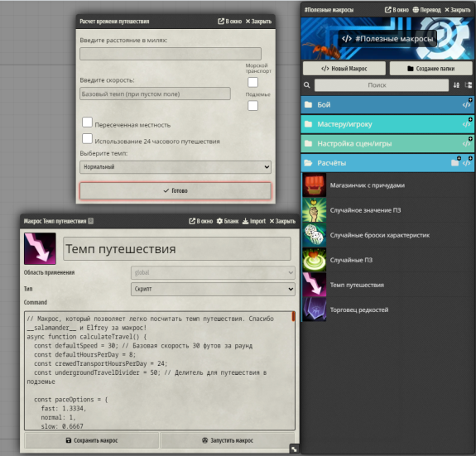Click the add macro icon on the Бой folder
Image resolution: width=476 pixels, height=456 pixels.
pyautogui.click(x=467, y=104)
